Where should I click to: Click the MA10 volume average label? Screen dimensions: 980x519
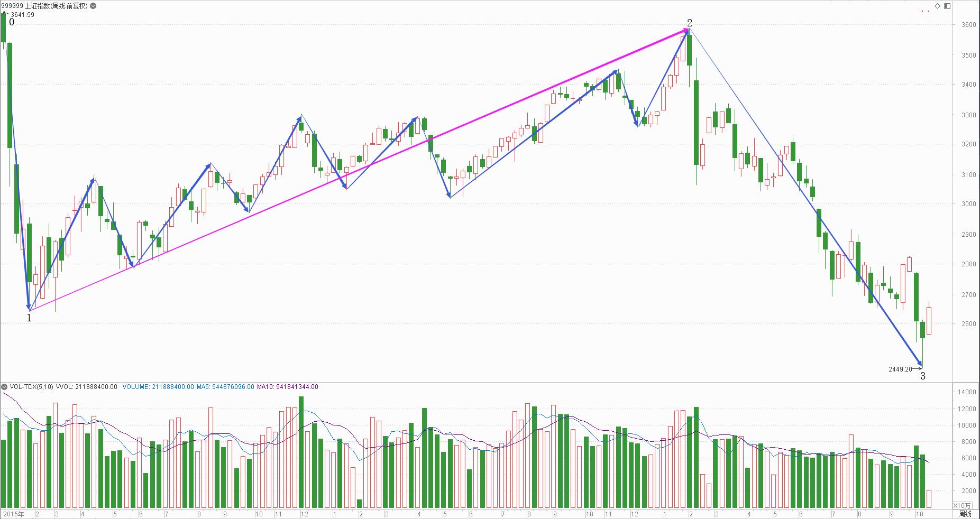click(x=288, y=387)
